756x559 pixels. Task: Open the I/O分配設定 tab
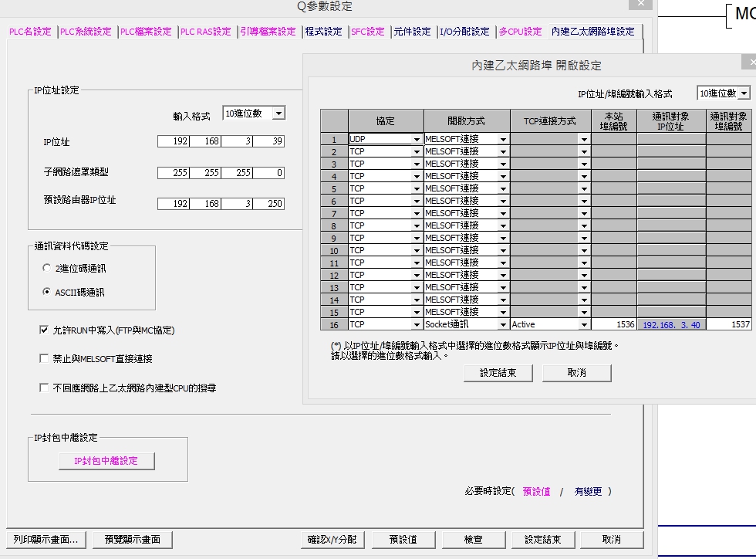coord(464,32)
